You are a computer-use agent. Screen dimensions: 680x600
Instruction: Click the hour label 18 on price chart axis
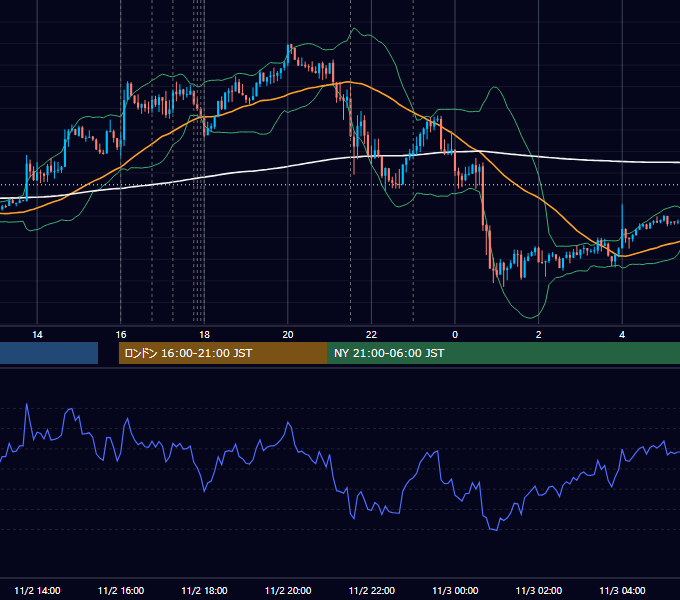(204, 335)
